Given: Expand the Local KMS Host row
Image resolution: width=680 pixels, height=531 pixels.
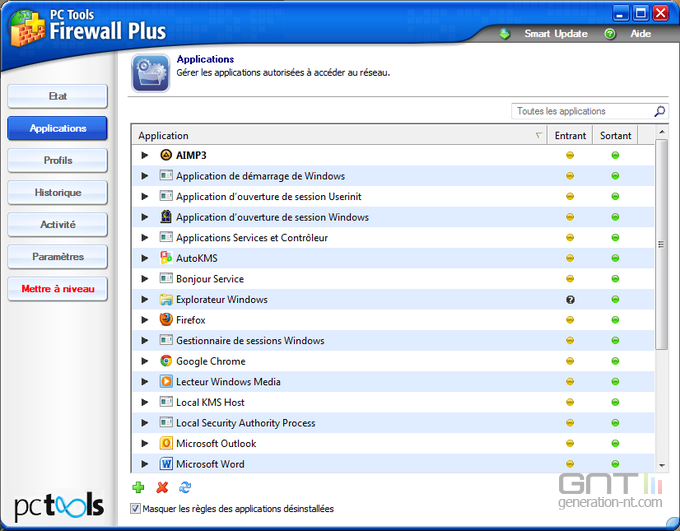Looking at the screenshot, I should tap(145, 402).
